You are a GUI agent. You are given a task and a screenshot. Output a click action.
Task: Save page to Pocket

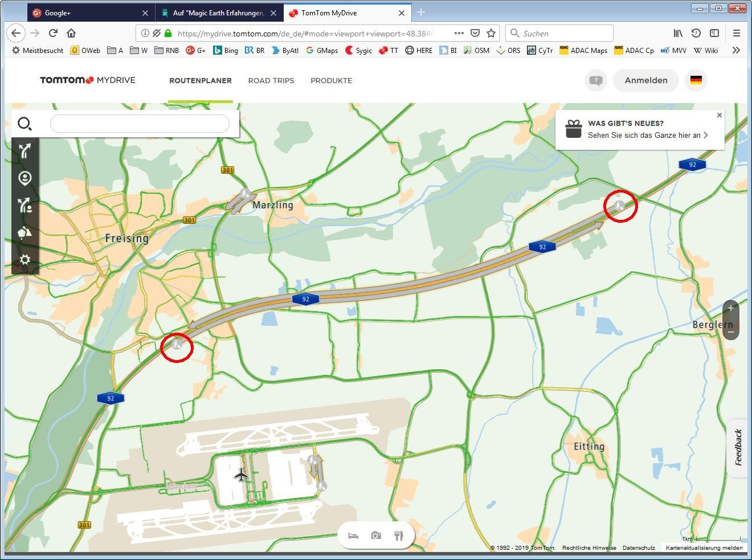pyautogui.click(x=475, y=33)
